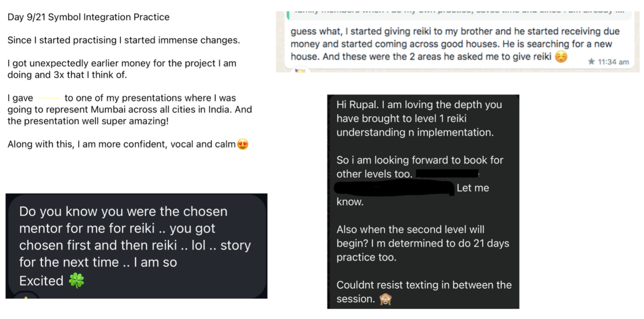Click the heart-eyes emoji after 'calm'
Screen dimensions: 644x319
(243, 144)
